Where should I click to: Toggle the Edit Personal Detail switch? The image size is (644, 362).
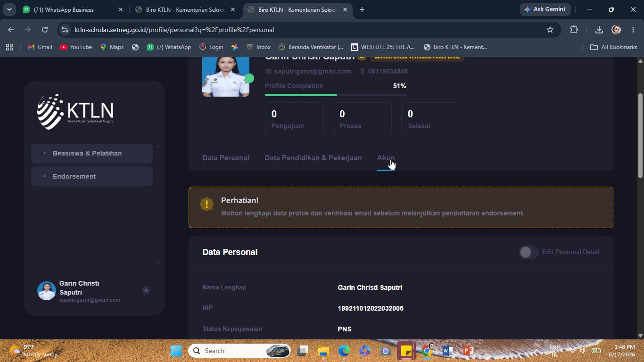528,252
